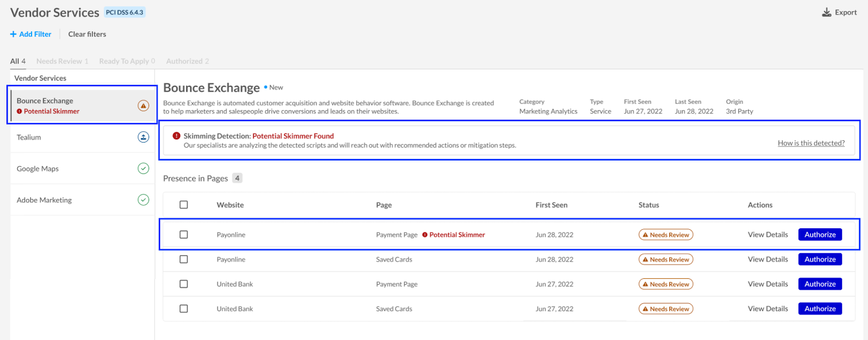Open the Ready To Apply 0 tab
The width and height of the screenshot is (868, 340).
[127, 61]
